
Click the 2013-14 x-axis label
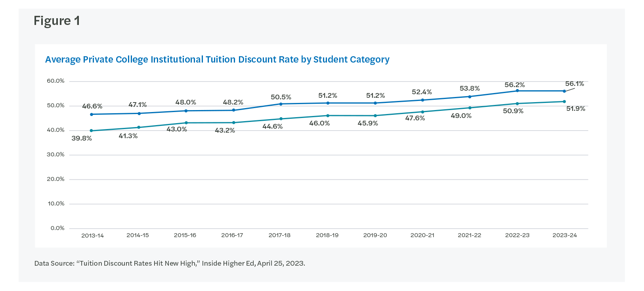[x=92, y=236]
